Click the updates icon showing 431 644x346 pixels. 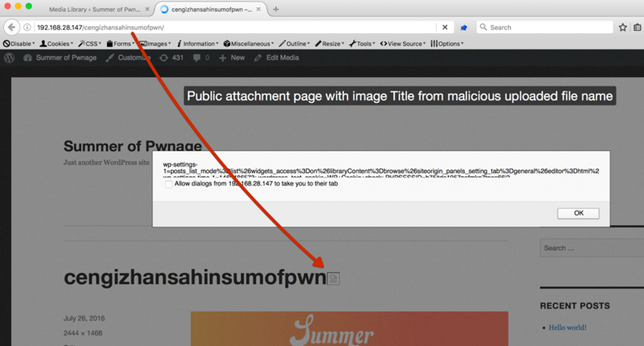click(172, 58)
